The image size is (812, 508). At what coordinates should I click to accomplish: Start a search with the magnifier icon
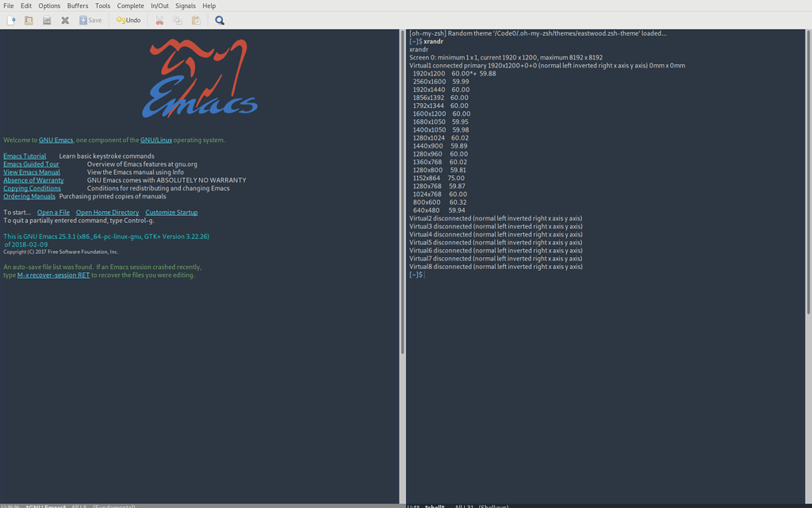tap(219, 21)
